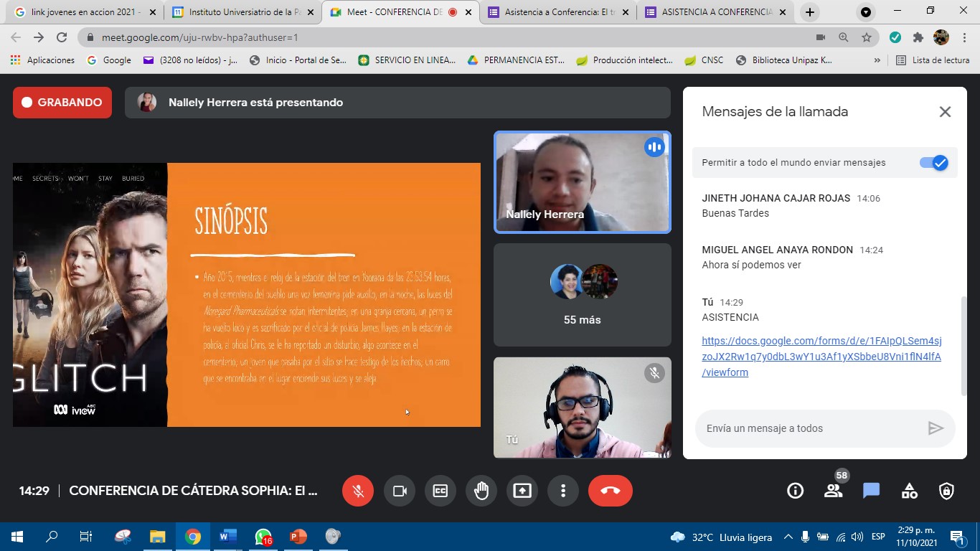The image size is (980, 551).
Task: Click Buenas Tardes chat message
Action: (x=735, y=213)
